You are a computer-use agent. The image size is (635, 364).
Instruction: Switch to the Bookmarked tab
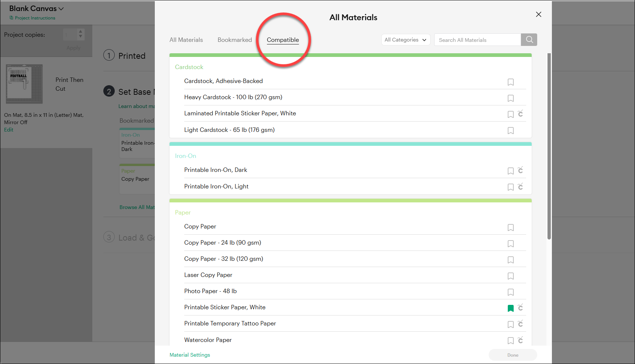235,40
